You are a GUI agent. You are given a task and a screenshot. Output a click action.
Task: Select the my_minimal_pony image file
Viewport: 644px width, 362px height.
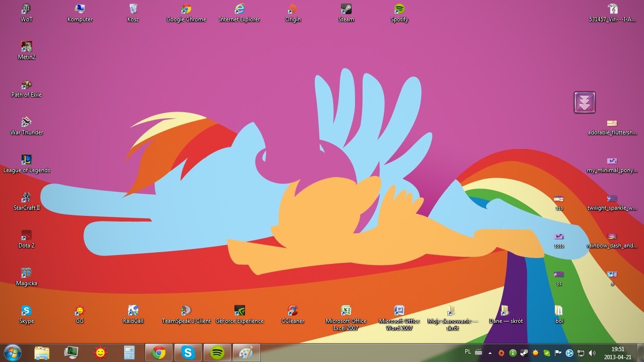(x=612, y=164)
